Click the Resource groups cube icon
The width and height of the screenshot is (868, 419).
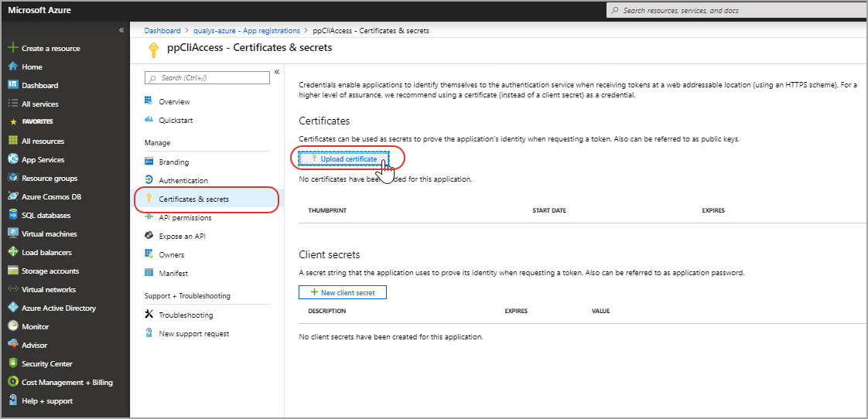[13, 179]
